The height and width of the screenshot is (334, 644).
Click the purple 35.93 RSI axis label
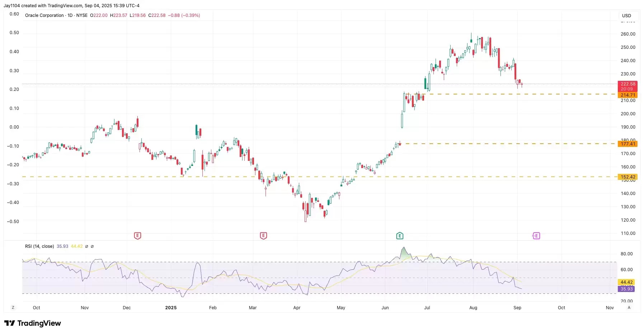(626, 289)
